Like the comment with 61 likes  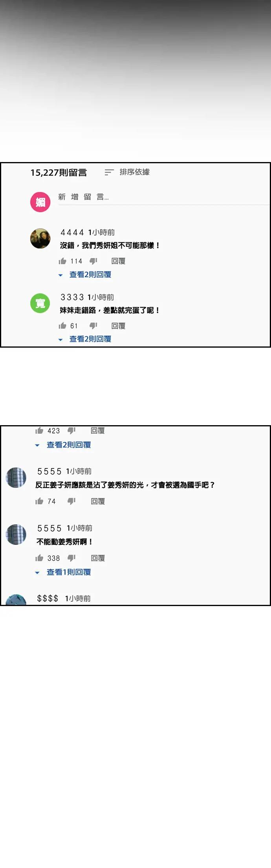[62, 326]
